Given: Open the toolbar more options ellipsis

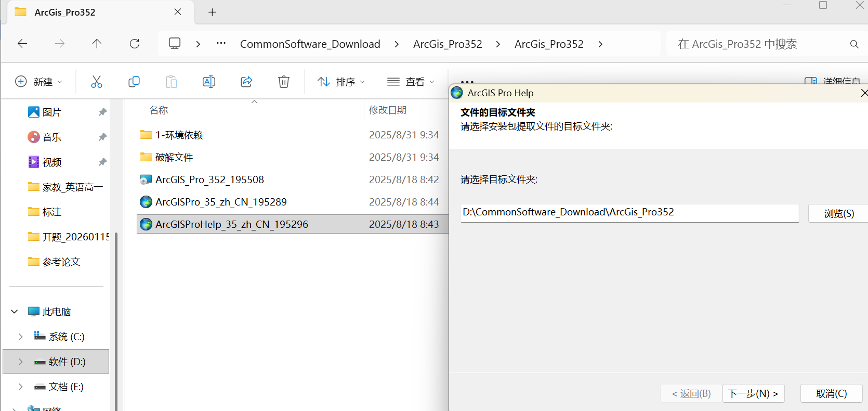Looking at the screenshot, I should tap(467, 82).
